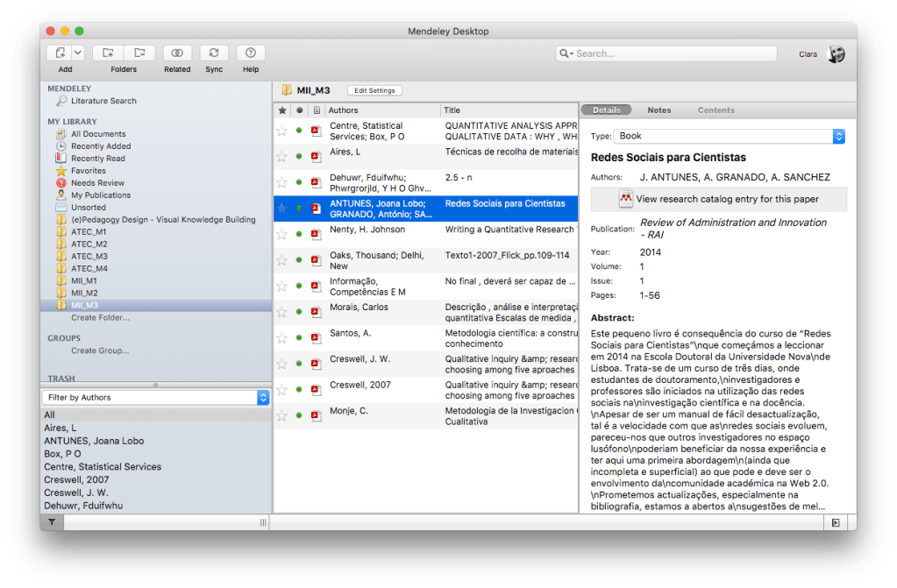Click the Add document toolbar icon
897x588 pixels.
click(60, 53)
